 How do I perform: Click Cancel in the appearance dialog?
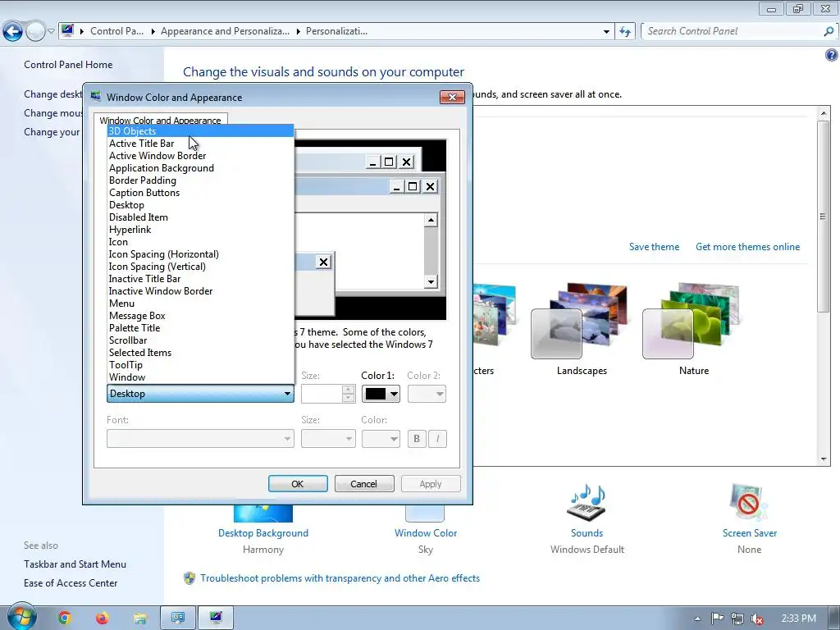pos(364,484)
